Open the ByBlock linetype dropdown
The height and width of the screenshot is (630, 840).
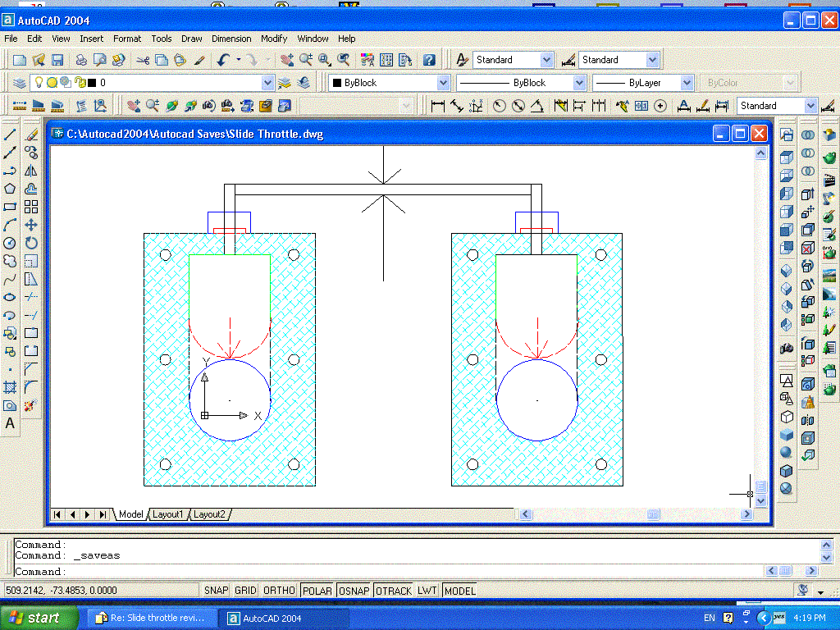tap(579, 83)
